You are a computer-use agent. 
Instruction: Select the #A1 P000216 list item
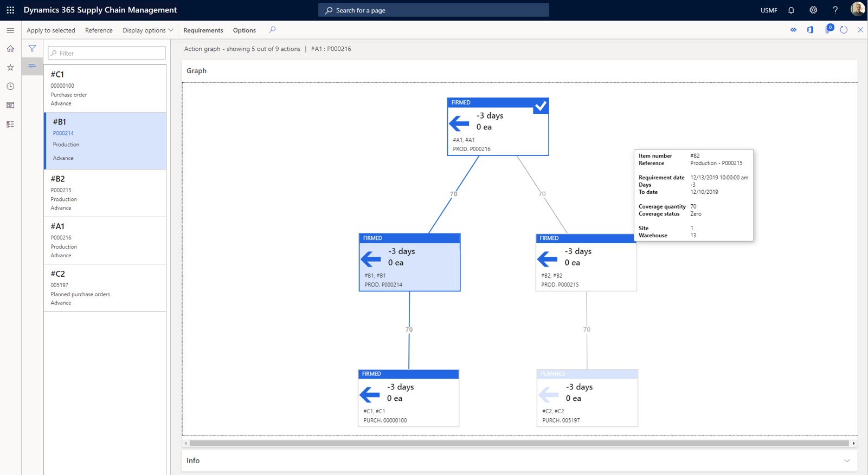105,240
